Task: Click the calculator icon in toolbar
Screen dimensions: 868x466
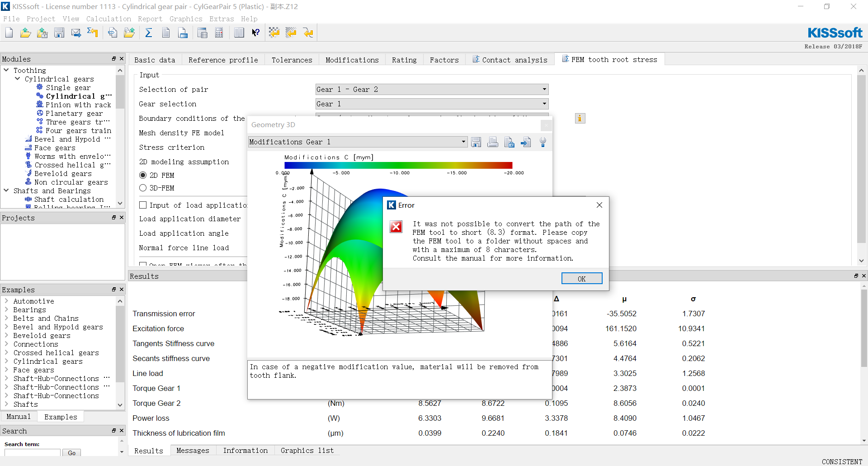Action: 219,33
